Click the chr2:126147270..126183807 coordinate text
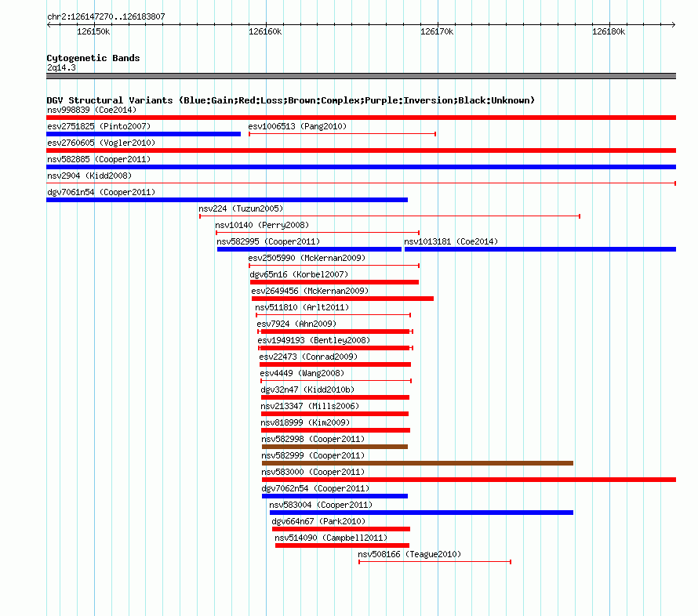 [106, 16]
